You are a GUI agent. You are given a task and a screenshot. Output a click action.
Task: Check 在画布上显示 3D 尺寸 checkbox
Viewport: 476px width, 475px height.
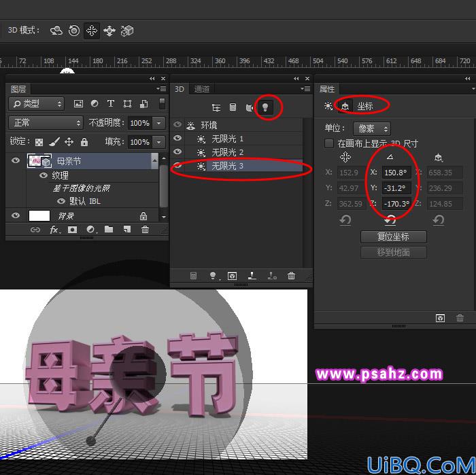tap(328, 143)
